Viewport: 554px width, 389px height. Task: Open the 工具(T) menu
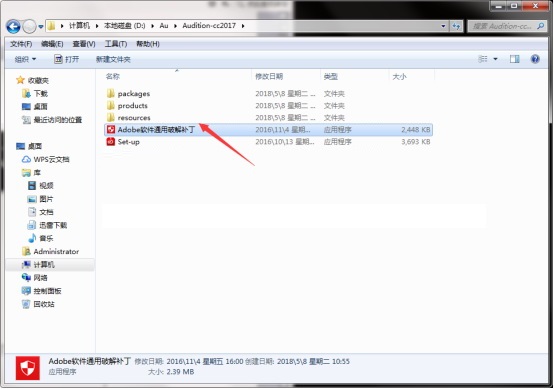[x=116, y=44]
